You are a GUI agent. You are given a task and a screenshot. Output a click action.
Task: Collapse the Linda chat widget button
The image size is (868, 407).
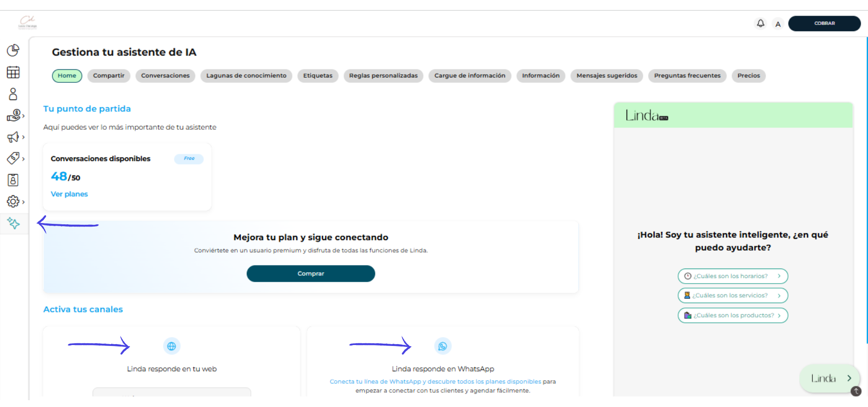830,379
